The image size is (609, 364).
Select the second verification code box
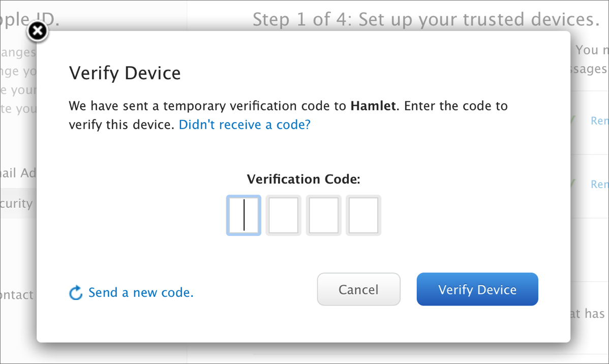pyautogui.click(x=284, y=216)
